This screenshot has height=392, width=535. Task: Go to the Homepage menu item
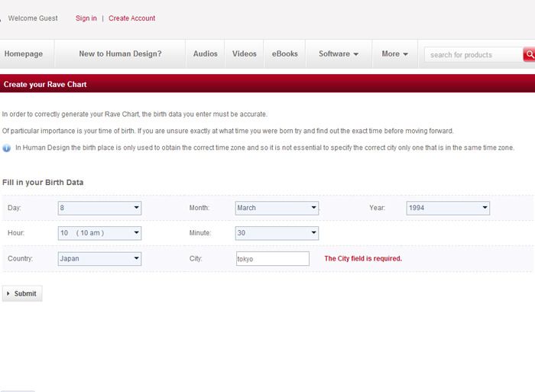tap(24, 54)
